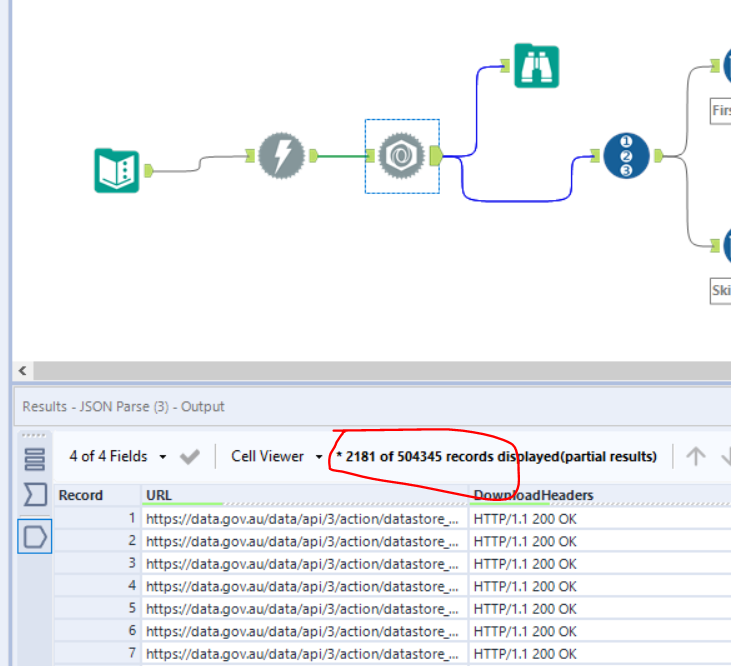Select the JSON Parse tool node
This screenshot has width=731, height=666.
click(402, 156)
